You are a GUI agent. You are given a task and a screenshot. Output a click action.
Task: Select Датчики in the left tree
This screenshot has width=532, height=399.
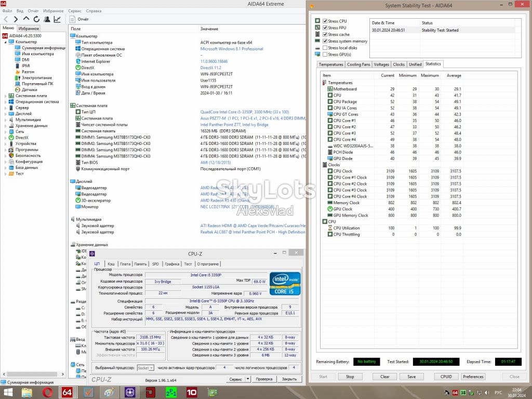pyautogui.click(x=30, y=90)
